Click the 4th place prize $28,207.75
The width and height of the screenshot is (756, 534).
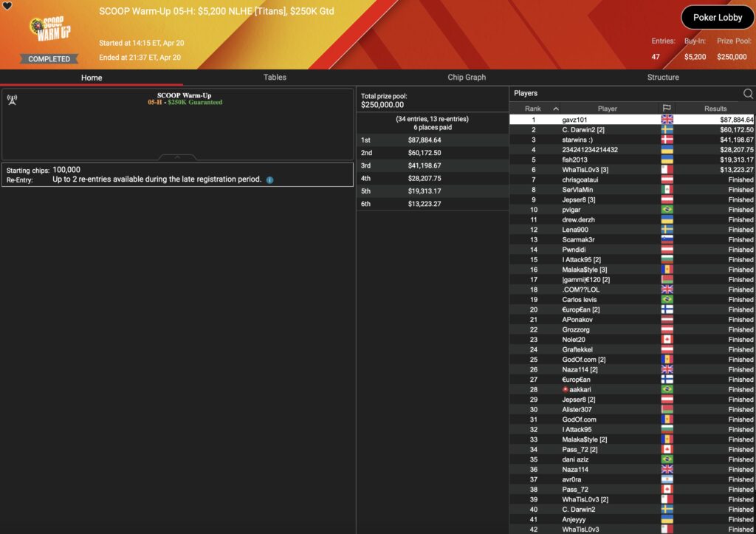[x=425, y=179]
